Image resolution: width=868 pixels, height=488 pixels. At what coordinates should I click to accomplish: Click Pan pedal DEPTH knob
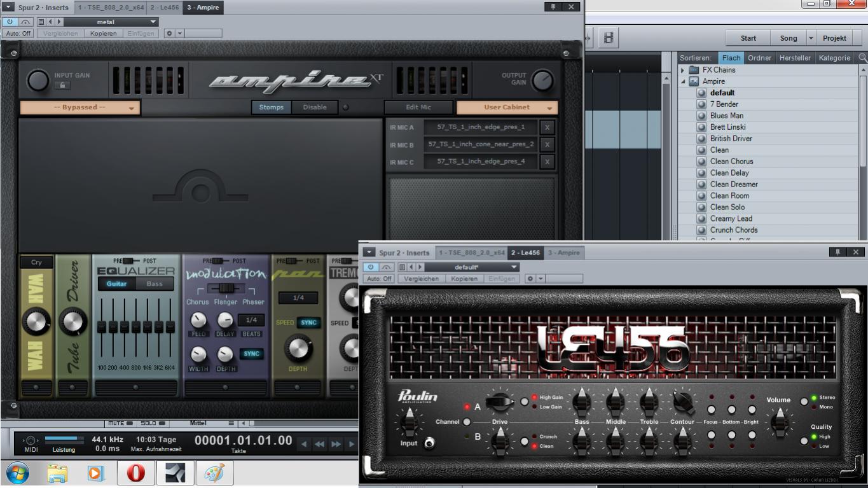pyautogui.click(x=298, y=348)
